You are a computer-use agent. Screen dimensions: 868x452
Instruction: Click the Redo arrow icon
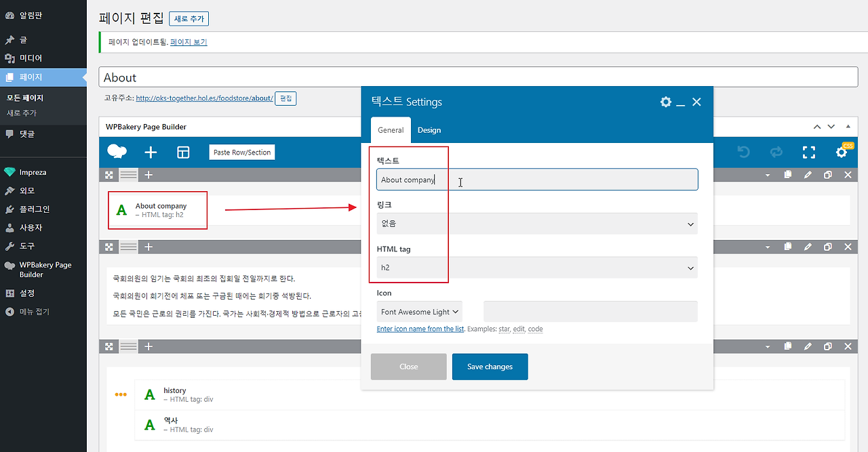tap(776, 152)
